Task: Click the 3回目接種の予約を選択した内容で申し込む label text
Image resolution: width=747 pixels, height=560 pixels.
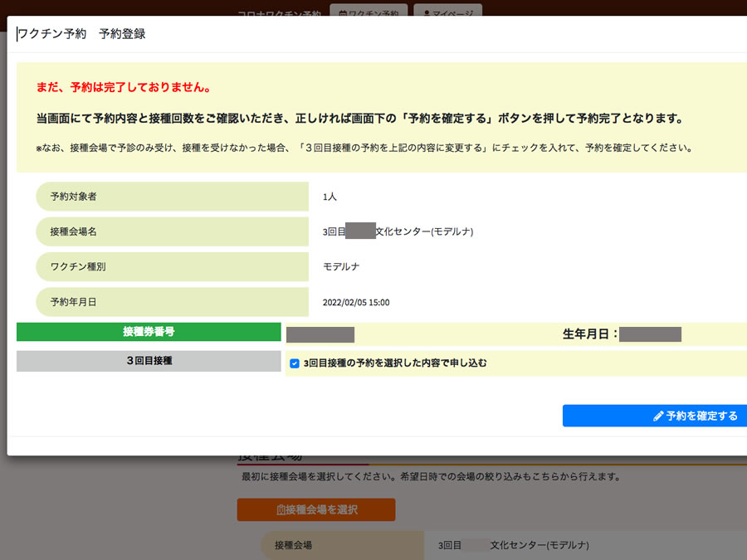Action: coord(395,363)
